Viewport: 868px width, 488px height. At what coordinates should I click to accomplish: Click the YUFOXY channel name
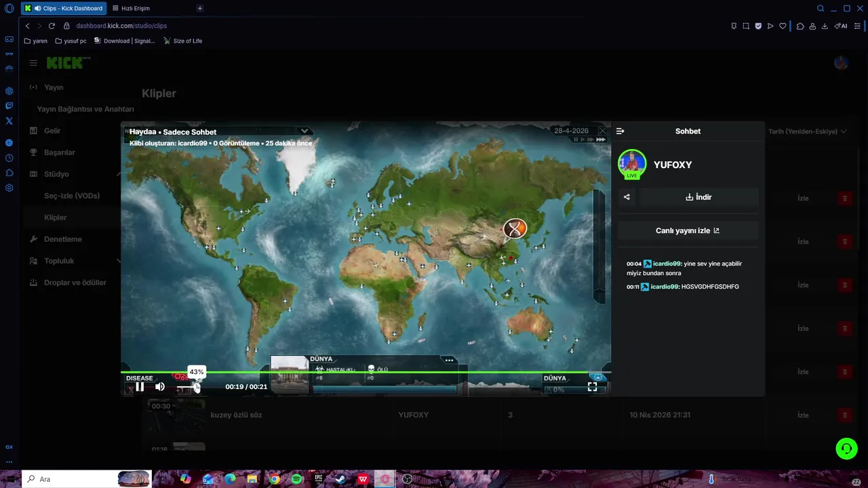click(x=673, y=165)
